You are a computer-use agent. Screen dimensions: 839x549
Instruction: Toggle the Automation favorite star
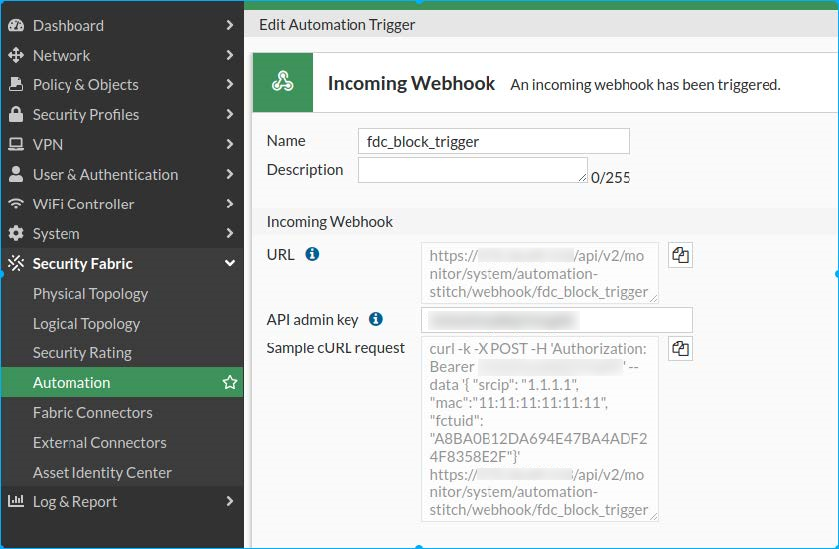[230, 383]
